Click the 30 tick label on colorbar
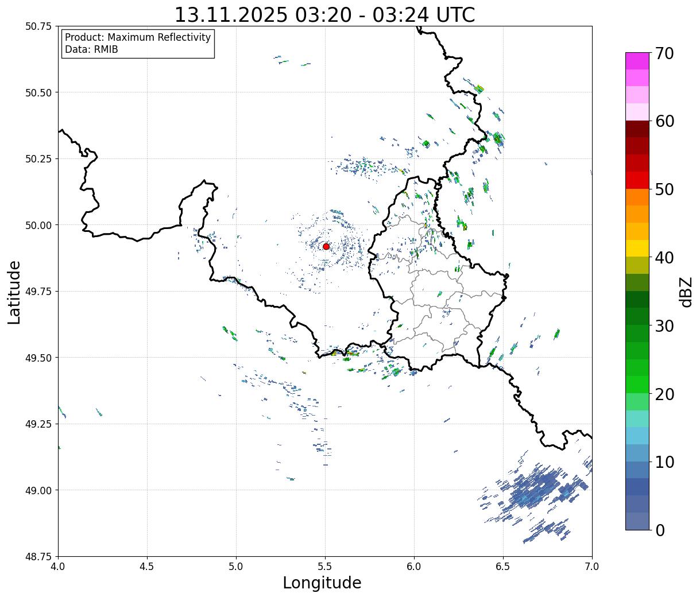 664,326
